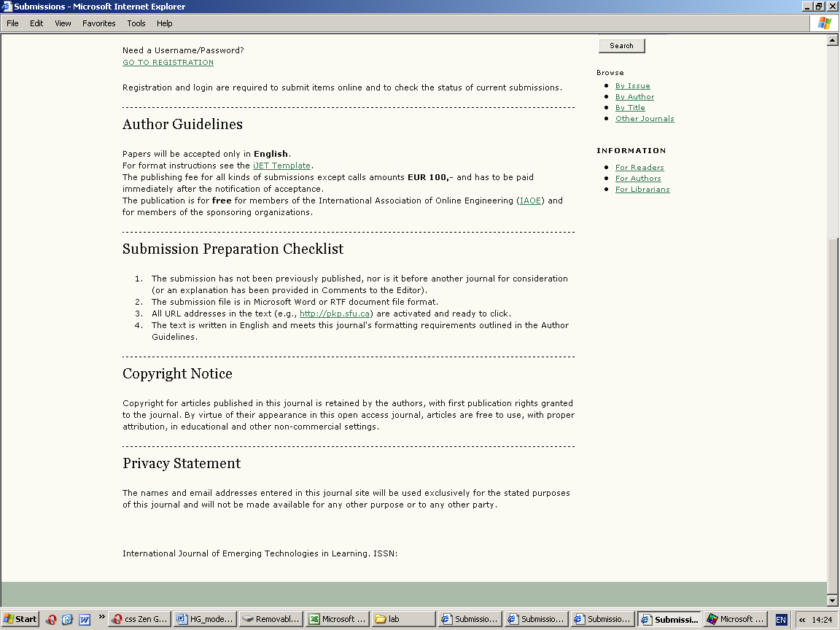This screenshot has height=630, width=840.
Task: Browse journal By Author link
Action: [x=634, y=97]
